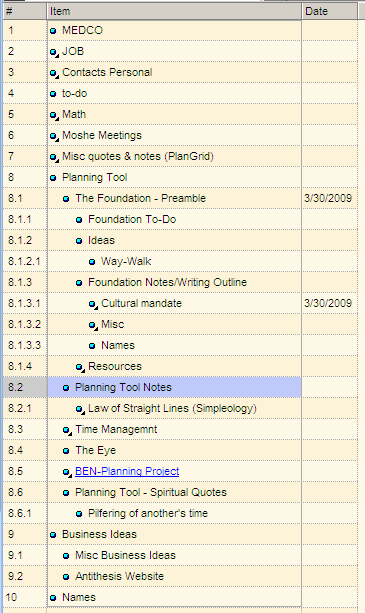Select the Planning Tool item
This screenshot has height=613, width=365.
tap(95, 177)
